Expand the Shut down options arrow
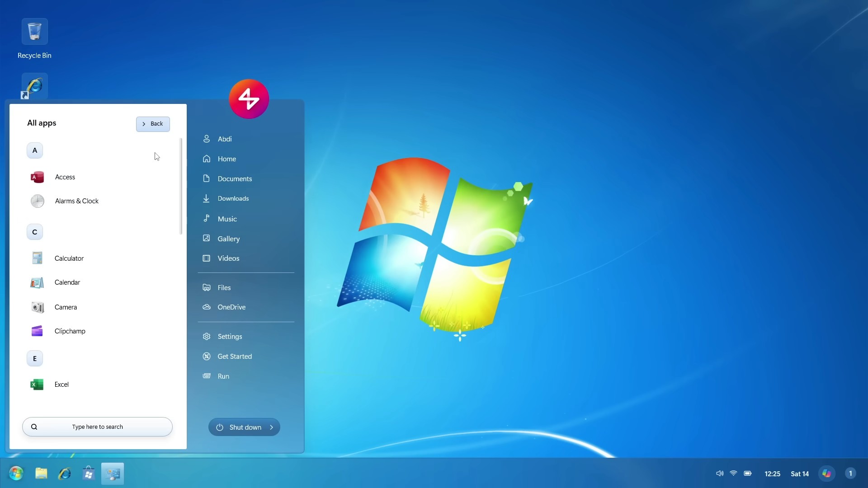 pyautogui.click(x=272, y=427)
